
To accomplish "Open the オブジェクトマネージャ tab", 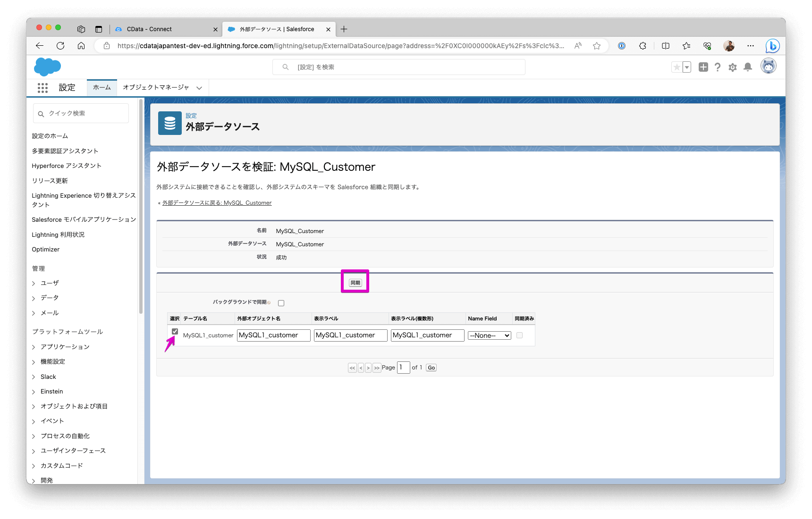I will (x=156, y=88).
